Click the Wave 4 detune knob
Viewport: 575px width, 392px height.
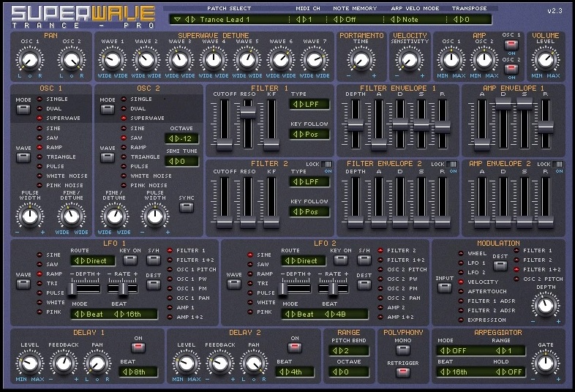click(214, 60)
